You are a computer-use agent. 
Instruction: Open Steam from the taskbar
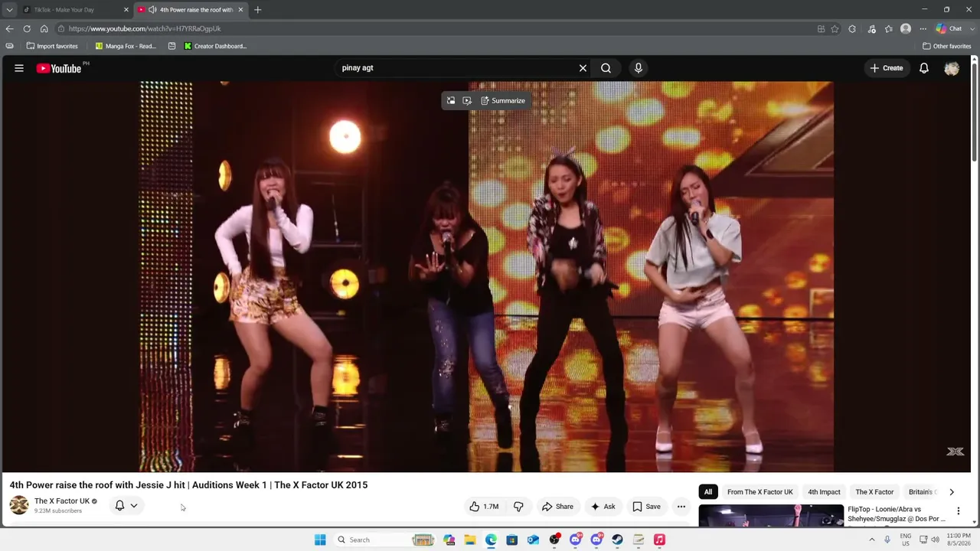pos(617,540)
